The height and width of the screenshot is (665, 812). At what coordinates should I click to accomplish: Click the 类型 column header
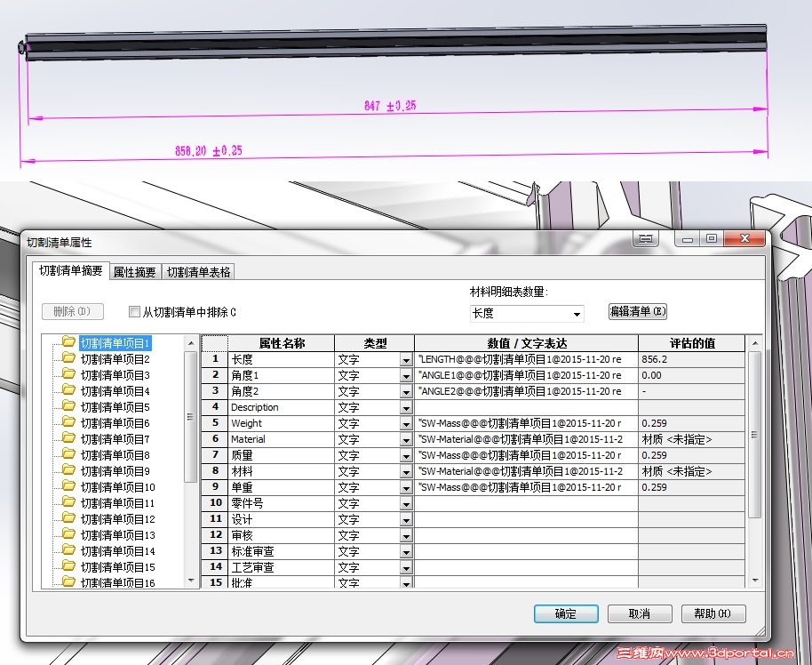[x=374, y=343]
